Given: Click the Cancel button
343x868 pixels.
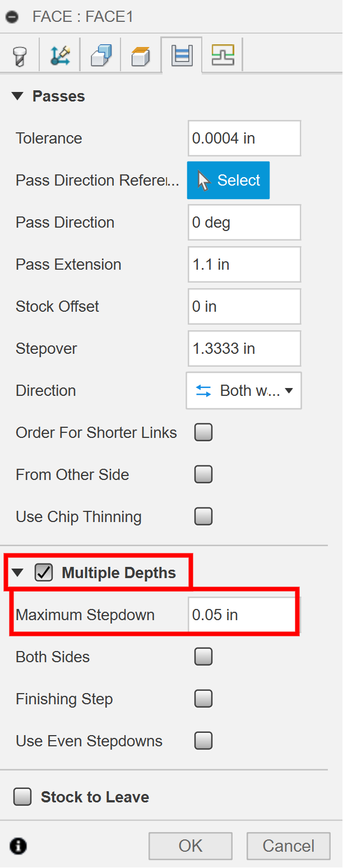Looking at the screenshot, I should tap(288, 846).
